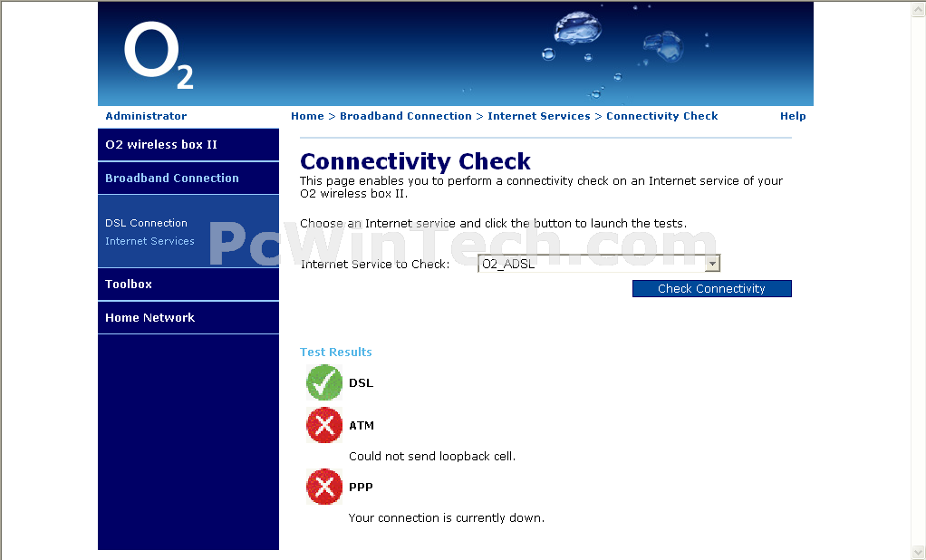Screen dimensions: 926x560
Task: Click the Administrator user label
Action: point(146,116)
